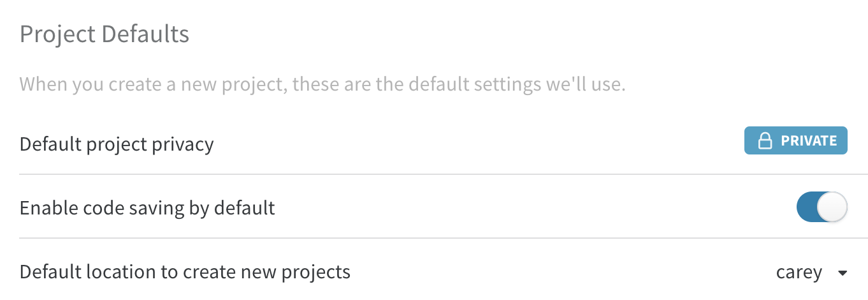Image resolution: width=868 pixels, height=300 pixels.
Task: Click the Enable code saving by default label
Action: [x=147, y=208]
